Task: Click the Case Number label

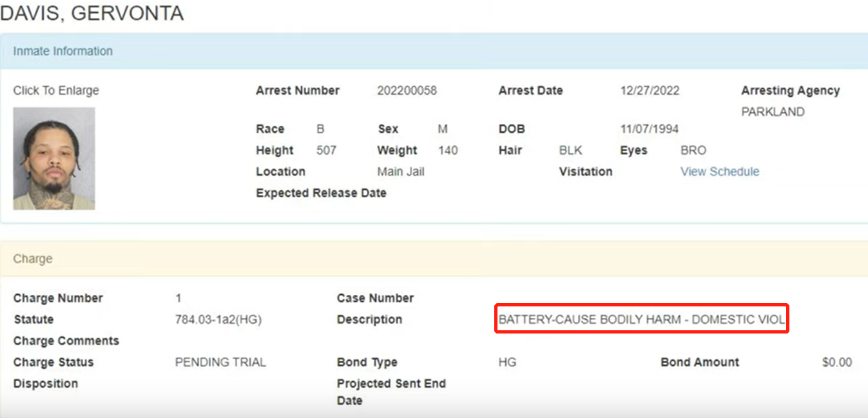Action: [375, 298]
